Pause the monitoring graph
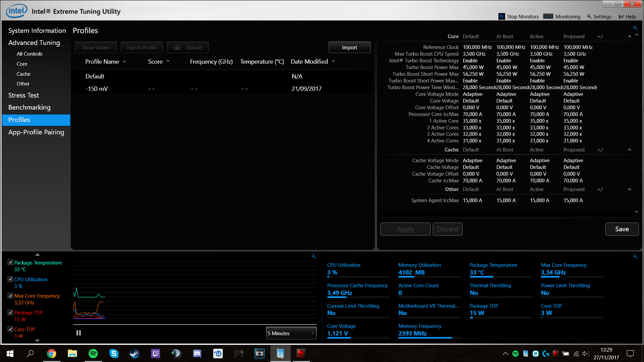This screenshot has height=362, width=644. (x=78, y=333)
